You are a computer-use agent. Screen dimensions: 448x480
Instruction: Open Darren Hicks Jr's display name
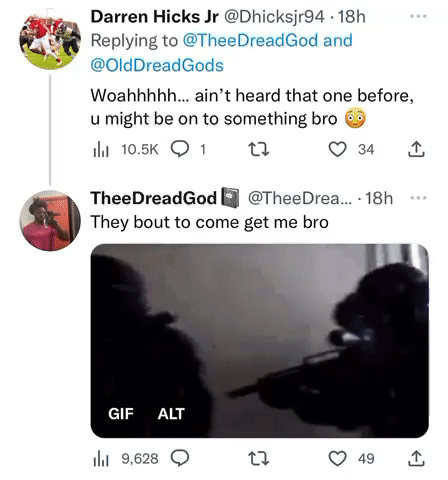click(x=155, y=17)
